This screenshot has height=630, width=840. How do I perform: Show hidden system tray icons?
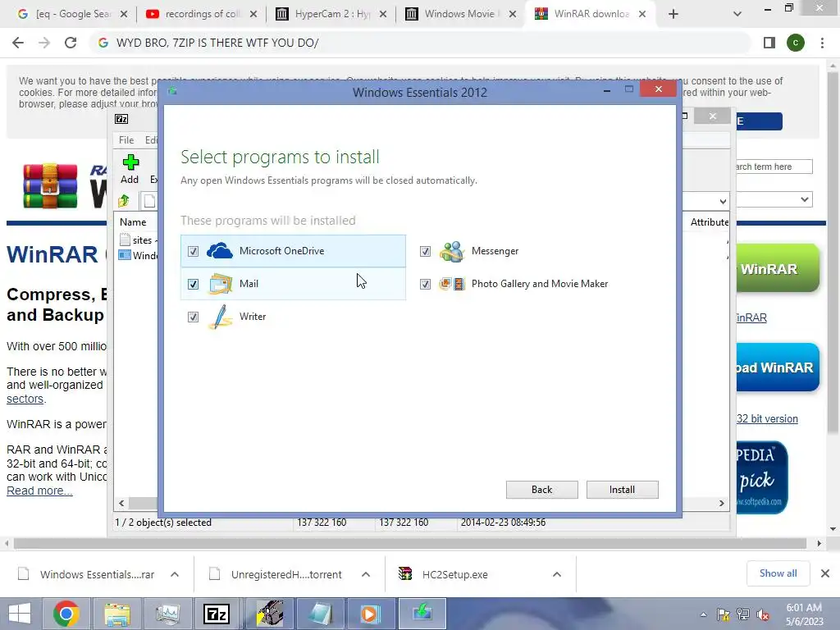(703, 615)
